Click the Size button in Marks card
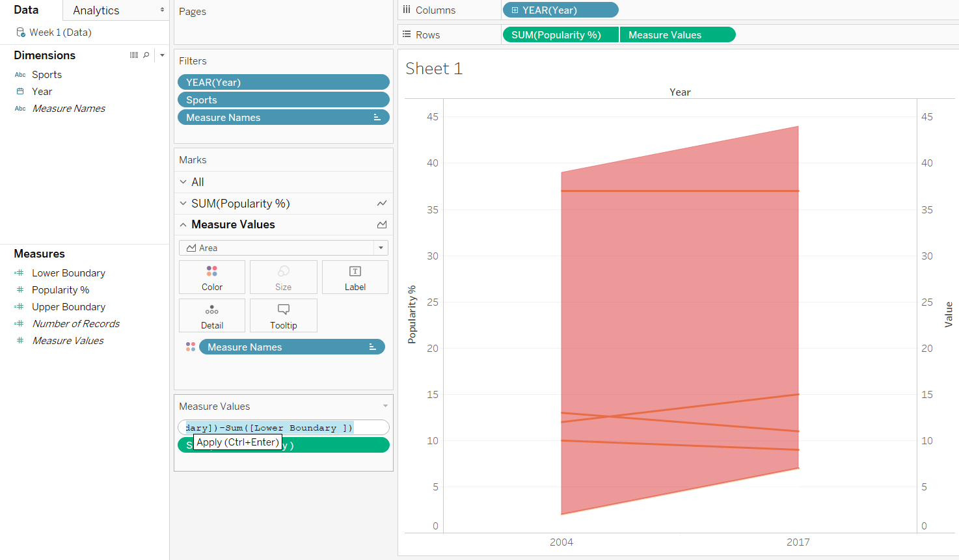 click(283, 276)
